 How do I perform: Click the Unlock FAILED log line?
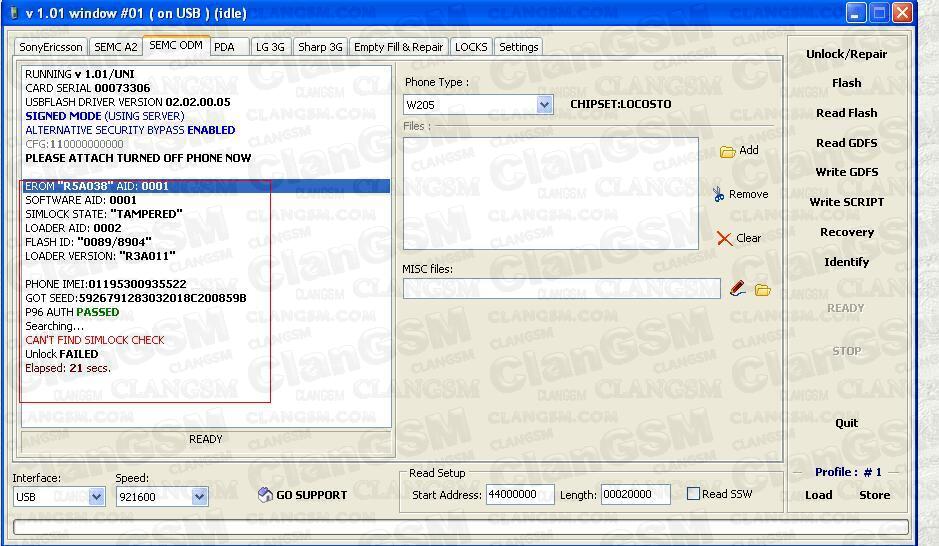click(x=62, y=354)
